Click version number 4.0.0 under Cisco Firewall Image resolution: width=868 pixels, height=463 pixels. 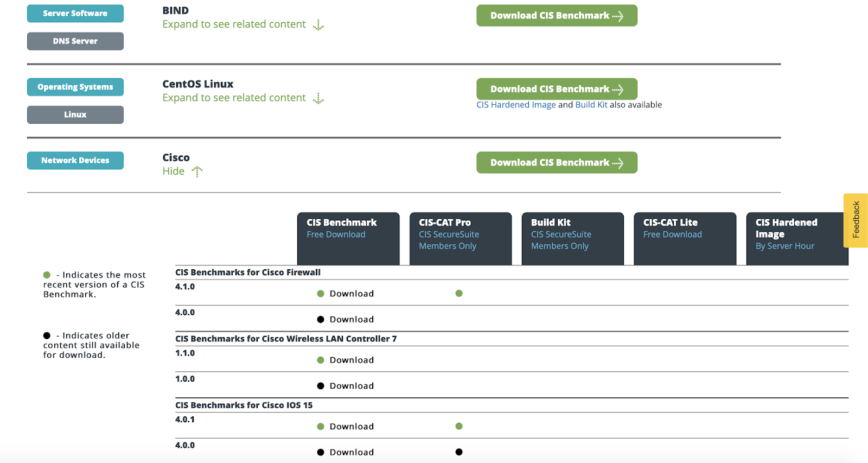click(x=185, y=313)
